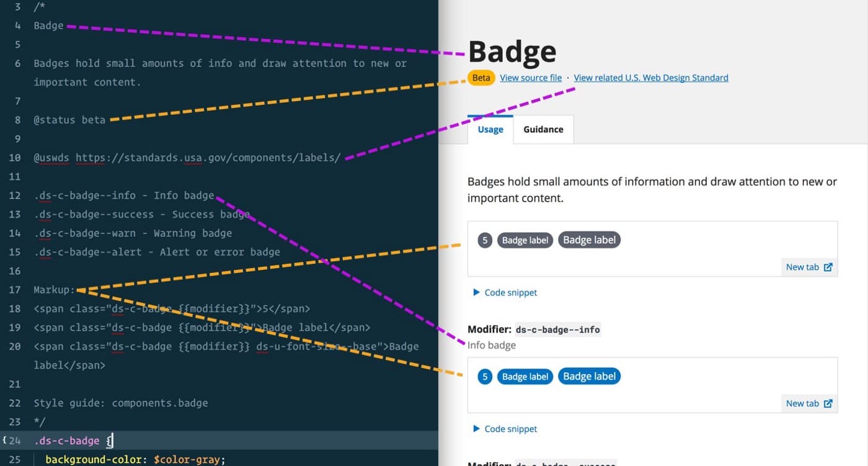Switch to the Guidance tab

543,129
